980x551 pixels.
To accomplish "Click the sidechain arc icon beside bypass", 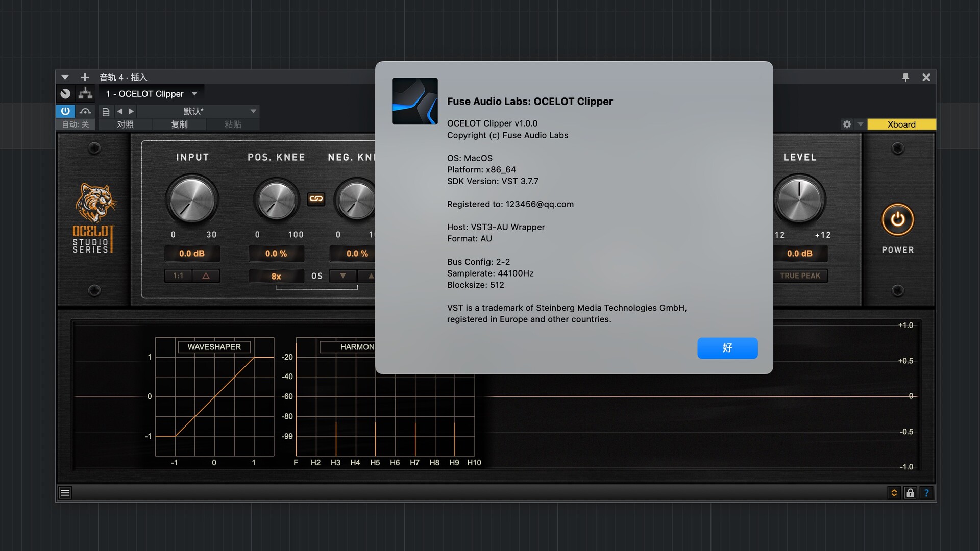I will (x=85, y=111).
